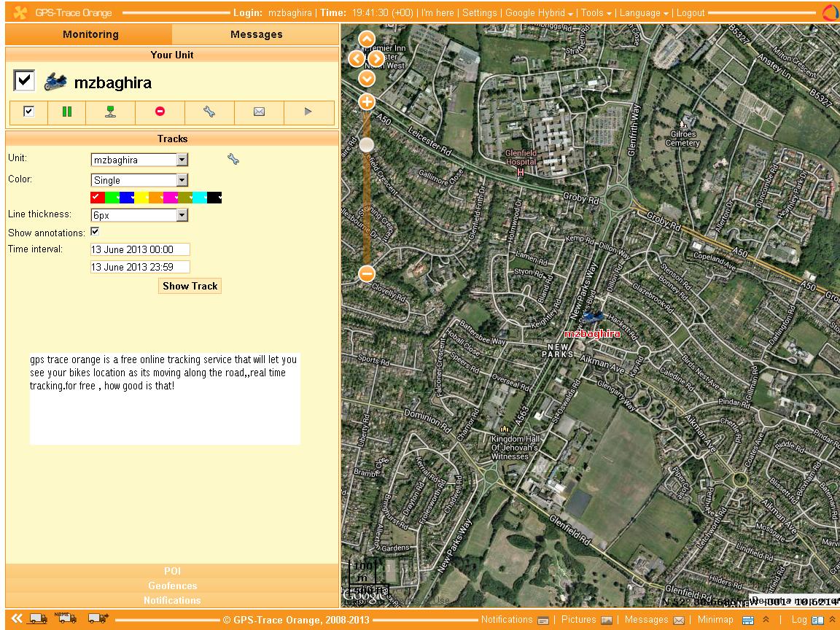Switch to the Monitoring tab
This screenshot has width=840, height=630.
click(x=90, y=34)
